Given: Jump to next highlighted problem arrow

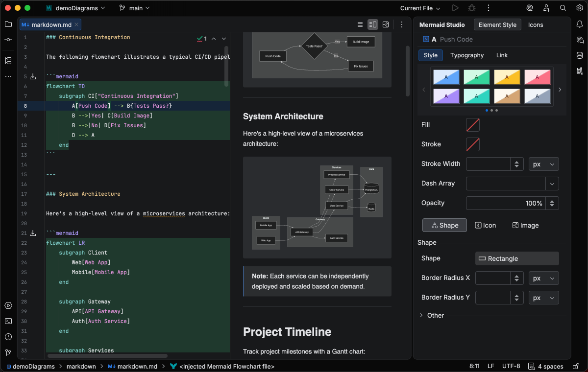Looking at the screenshot, I should coord(224,38).
